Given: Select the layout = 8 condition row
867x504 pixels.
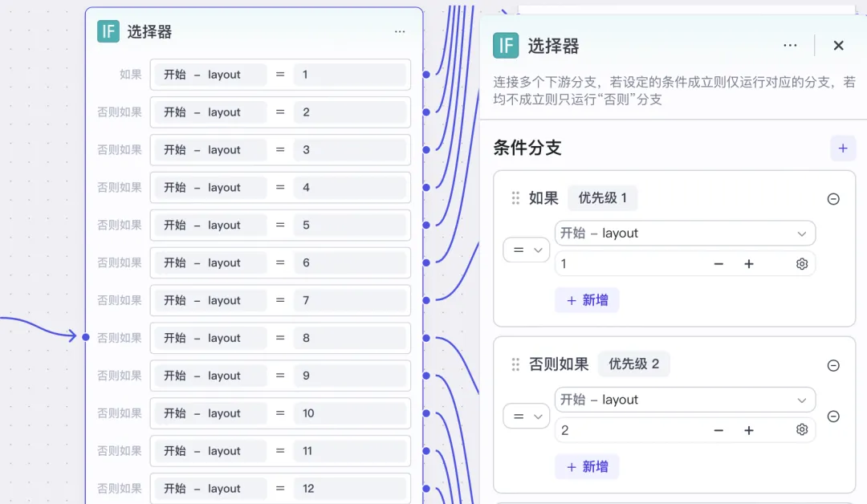Looking at the screenshot, I should (280, 338).
